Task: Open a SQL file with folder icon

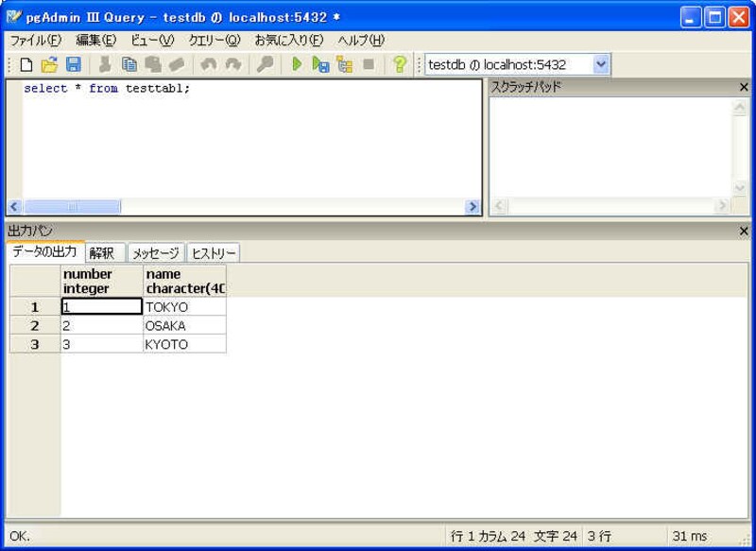Action: click(50, 65)
